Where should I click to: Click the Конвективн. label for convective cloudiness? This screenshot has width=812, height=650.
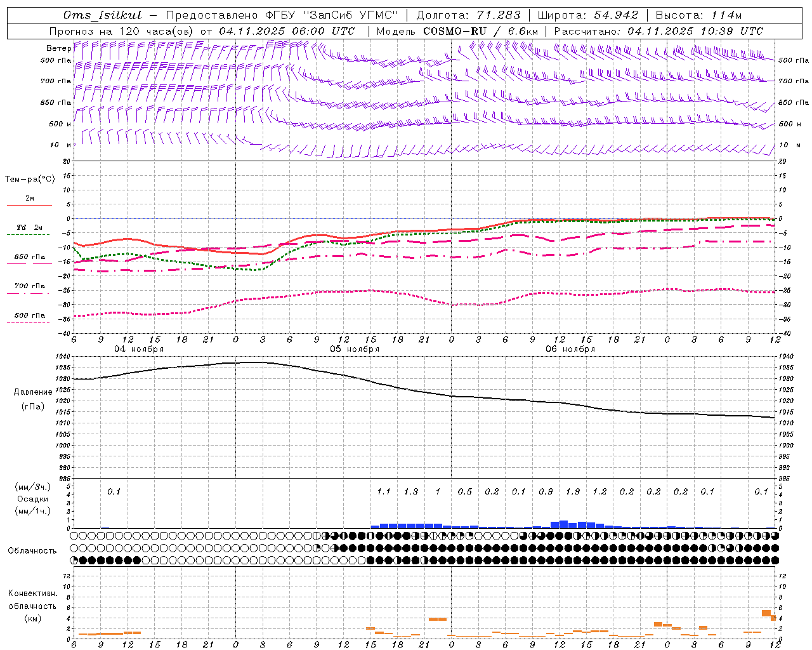32,594
